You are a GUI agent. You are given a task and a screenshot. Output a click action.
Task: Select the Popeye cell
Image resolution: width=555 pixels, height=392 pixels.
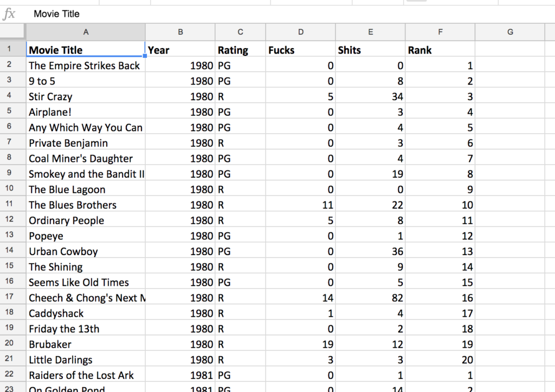click(86, 236)
